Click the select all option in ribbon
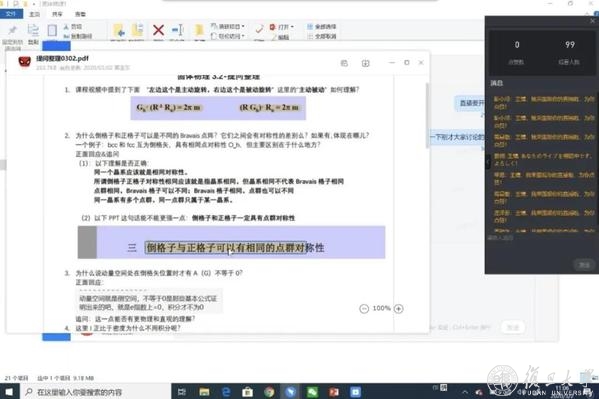 click(321, 26)
